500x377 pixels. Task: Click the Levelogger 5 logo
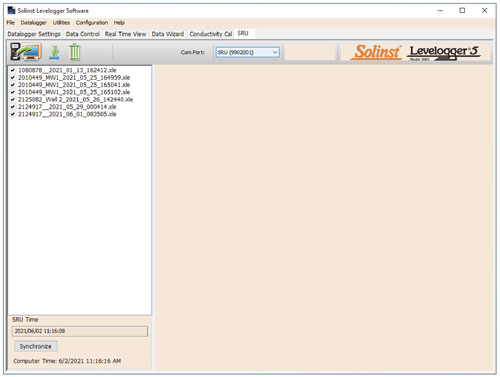pyautogui.click(x=444, y=53)
